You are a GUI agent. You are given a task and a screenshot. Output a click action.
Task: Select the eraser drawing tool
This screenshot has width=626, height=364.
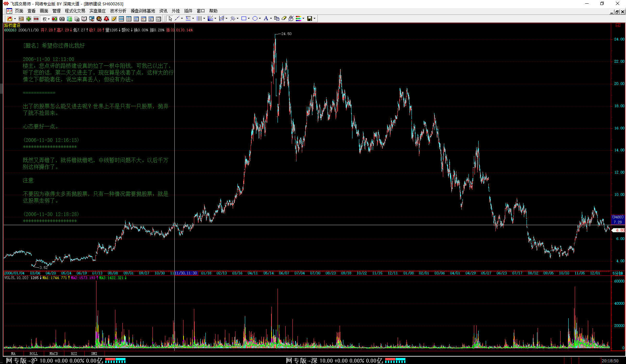point(284,19)
